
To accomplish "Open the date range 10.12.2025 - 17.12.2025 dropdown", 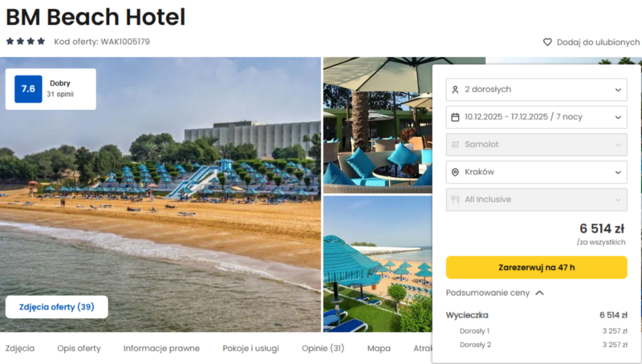I will click(x=536, y=117).
